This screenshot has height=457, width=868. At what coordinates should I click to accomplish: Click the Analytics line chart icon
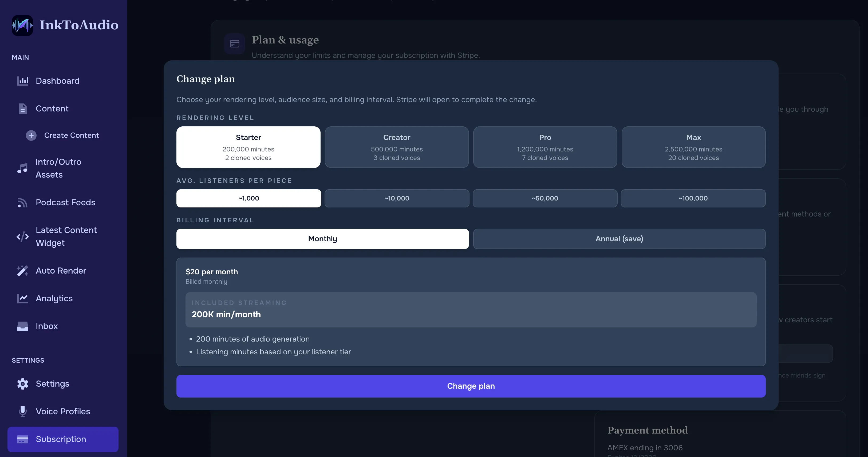pos(23,299)
